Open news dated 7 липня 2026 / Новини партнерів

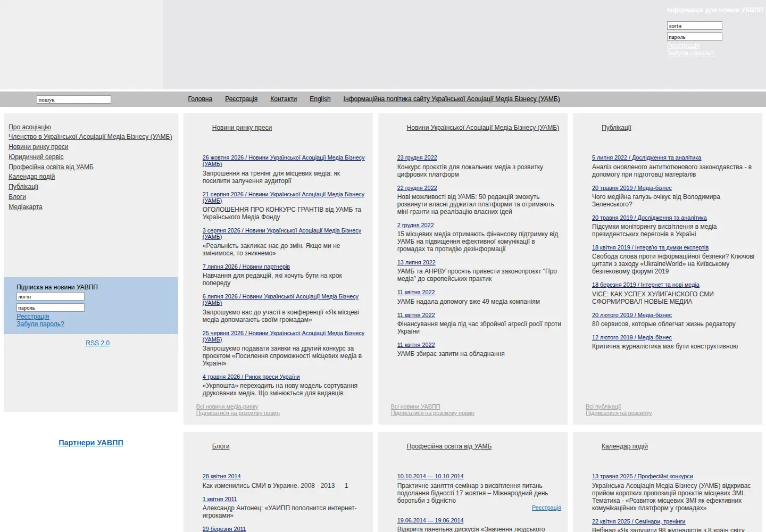[x=246, y=267]
